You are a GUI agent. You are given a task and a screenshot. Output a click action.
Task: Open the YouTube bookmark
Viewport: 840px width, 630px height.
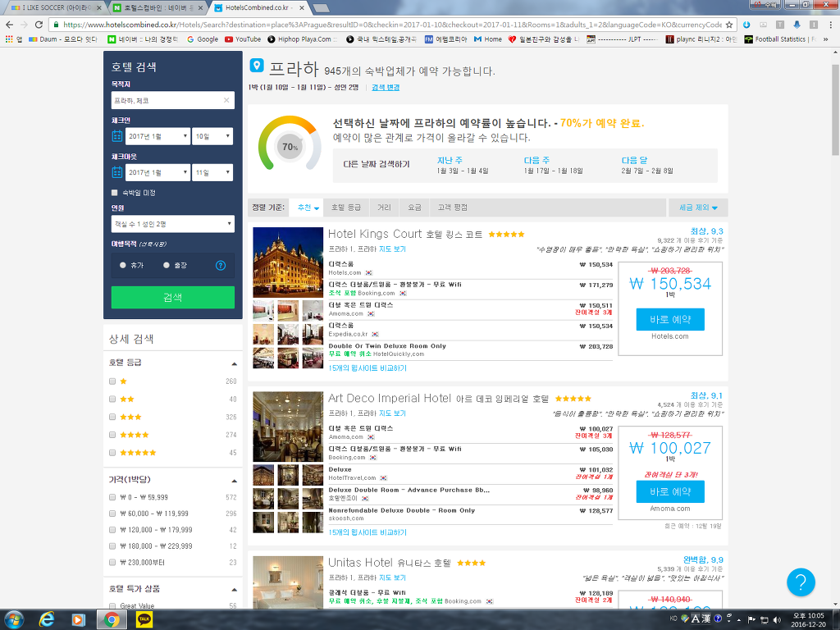pos(243,39)
